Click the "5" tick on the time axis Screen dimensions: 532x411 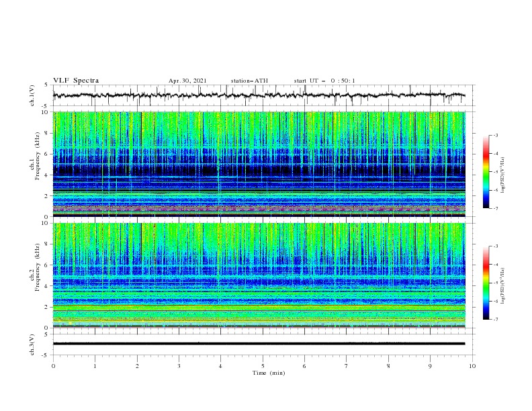point(263,366)
